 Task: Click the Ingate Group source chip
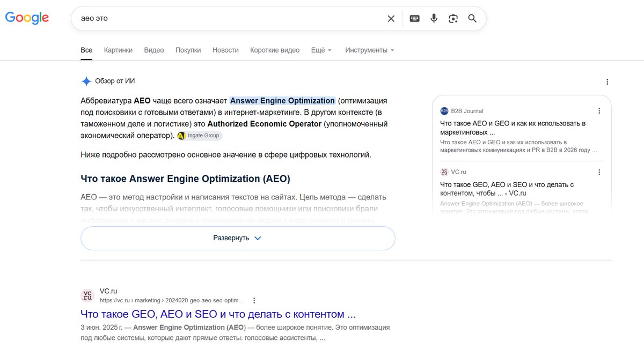(199, 136)
